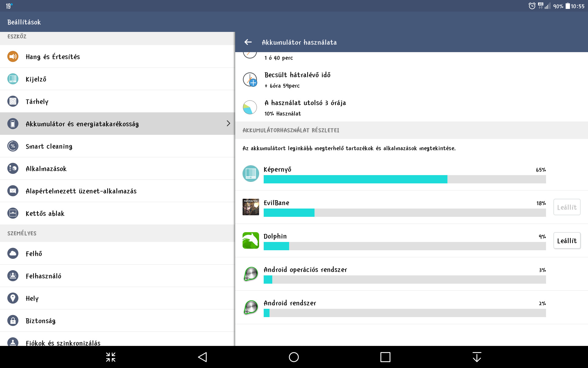
Task: Tap the usage pie chart icon
Action: 250,107
